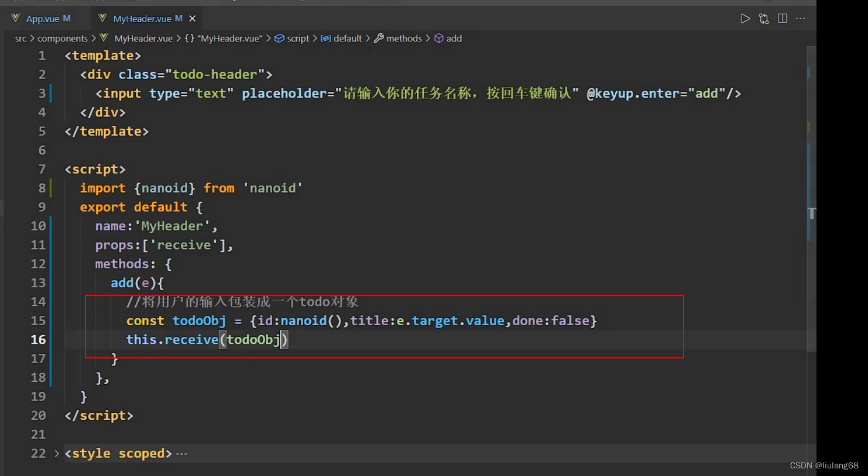
Task: Click the nanoid() call on line 15
Action: pos(311,321)
